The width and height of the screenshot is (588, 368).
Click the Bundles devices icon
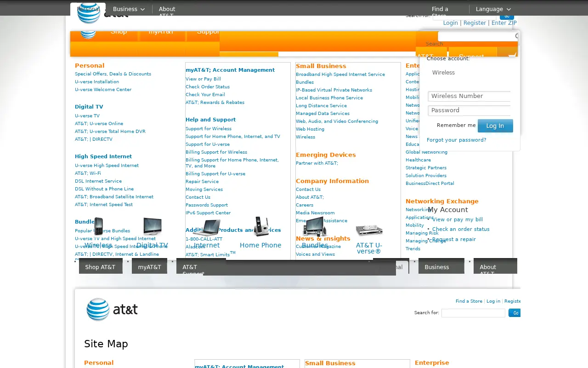315,226
